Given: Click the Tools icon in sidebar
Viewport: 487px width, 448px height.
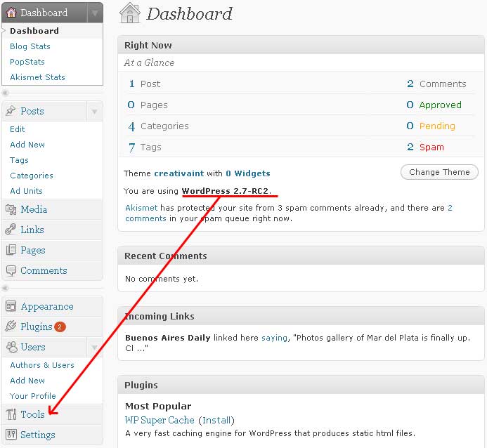Looking at the screenshot, I should pos(11,414).
